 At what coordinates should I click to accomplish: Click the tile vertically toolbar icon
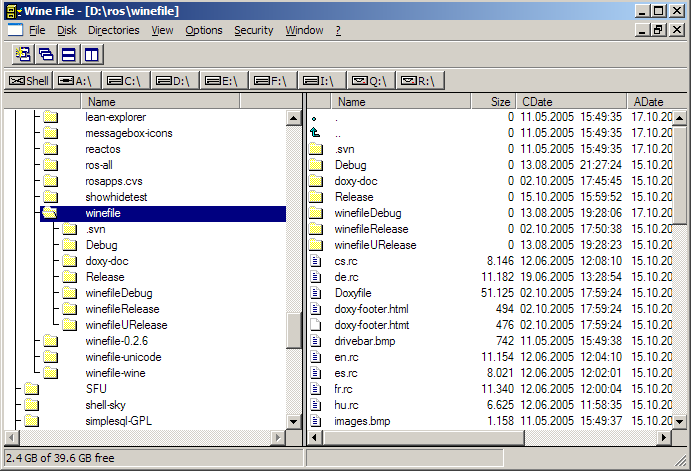[x=92, y=55]
